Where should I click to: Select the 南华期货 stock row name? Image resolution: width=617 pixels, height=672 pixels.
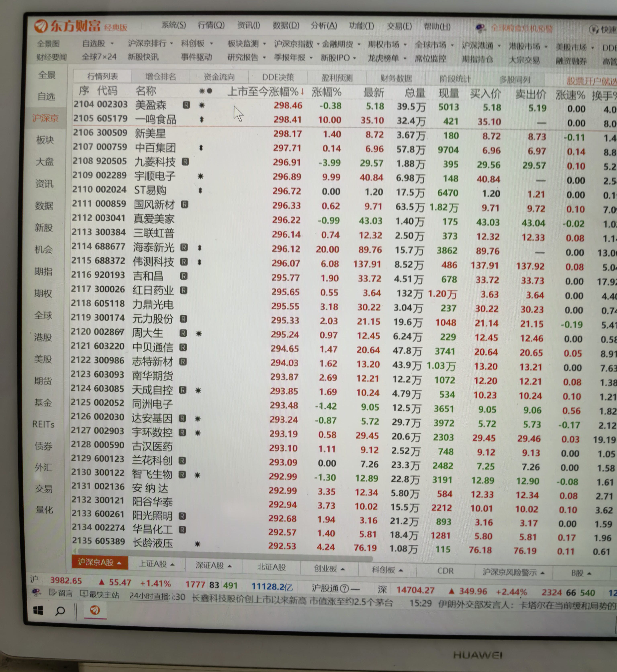[152, 376]
